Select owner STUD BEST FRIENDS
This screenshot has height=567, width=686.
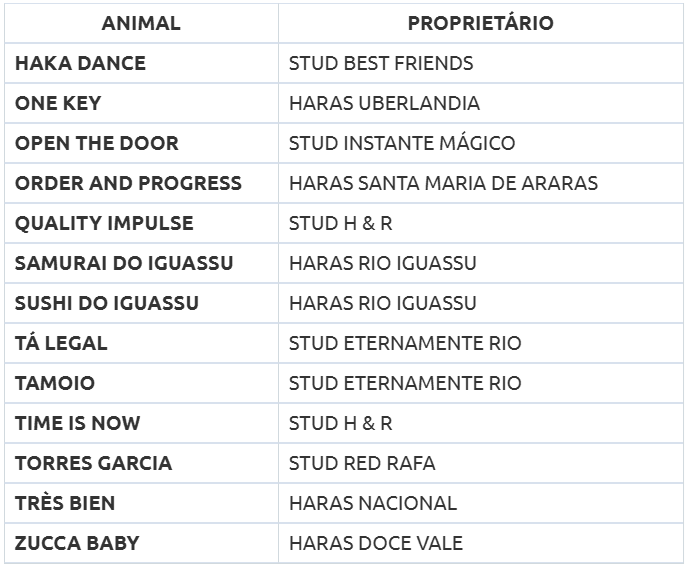click(x=381, y=63)
